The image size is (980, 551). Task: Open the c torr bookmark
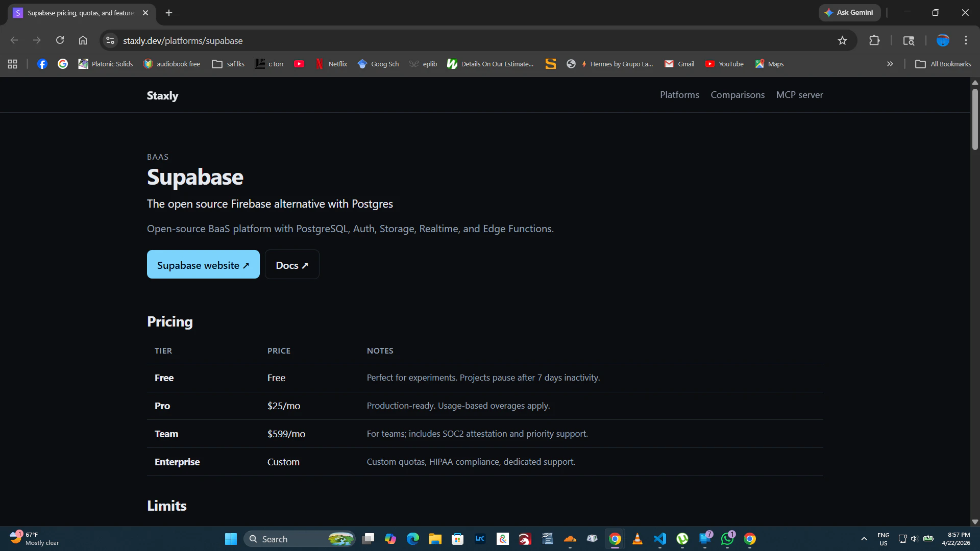click(269, 64)
